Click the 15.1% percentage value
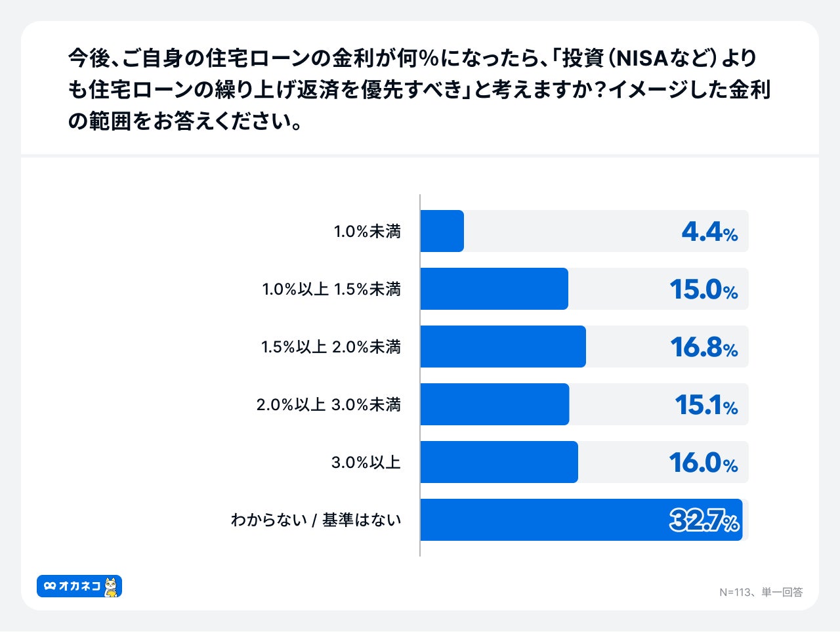The height and width of the screenshot is (632, 840). tap(706, 405)
